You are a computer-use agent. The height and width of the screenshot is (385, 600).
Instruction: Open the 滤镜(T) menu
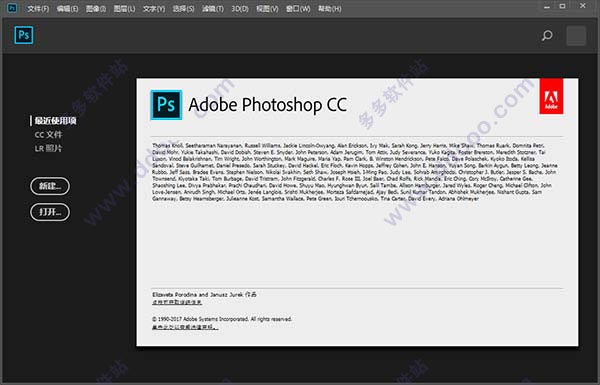click(213, 8)
